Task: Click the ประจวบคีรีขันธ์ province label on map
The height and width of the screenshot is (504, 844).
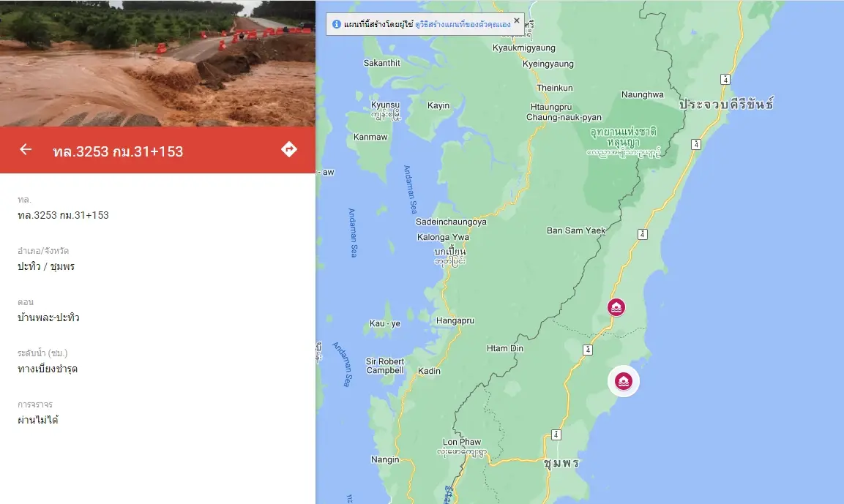Action: tap(726, 104)
